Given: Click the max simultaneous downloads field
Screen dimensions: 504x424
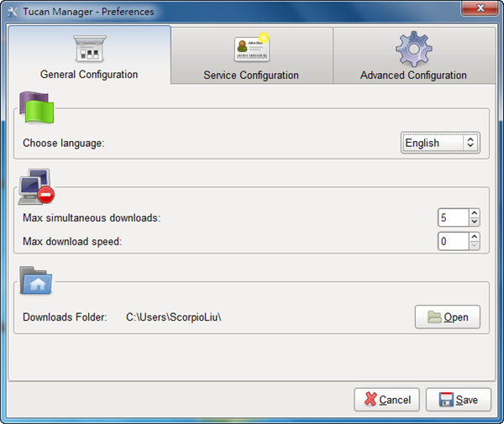Looking at the screenshot, I should tap(454, 217).
